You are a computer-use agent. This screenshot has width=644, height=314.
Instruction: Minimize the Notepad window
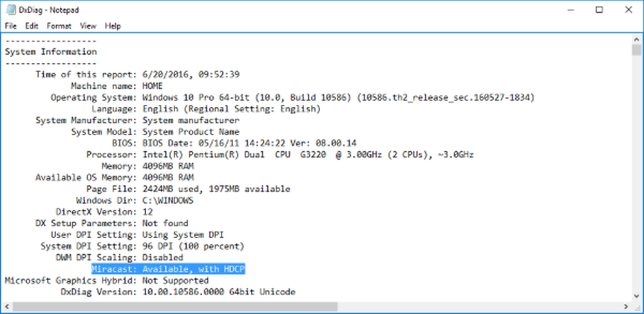click(570, 10)
